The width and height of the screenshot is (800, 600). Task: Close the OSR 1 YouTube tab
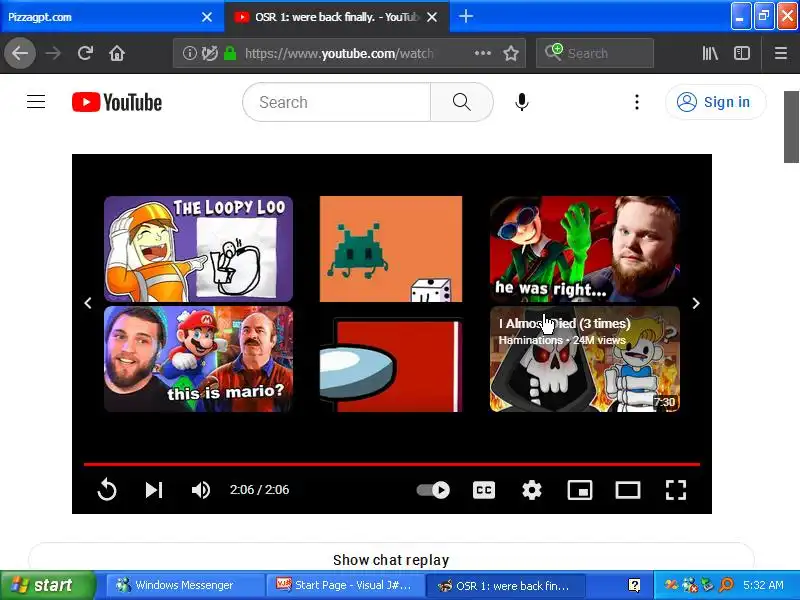(x=432, y=17)
